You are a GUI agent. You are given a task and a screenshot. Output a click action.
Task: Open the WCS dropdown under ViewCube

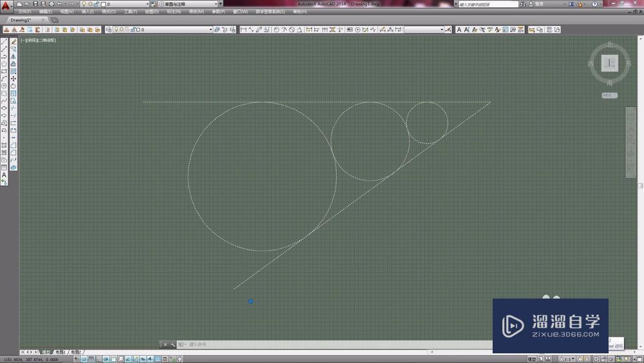point(609,95)
